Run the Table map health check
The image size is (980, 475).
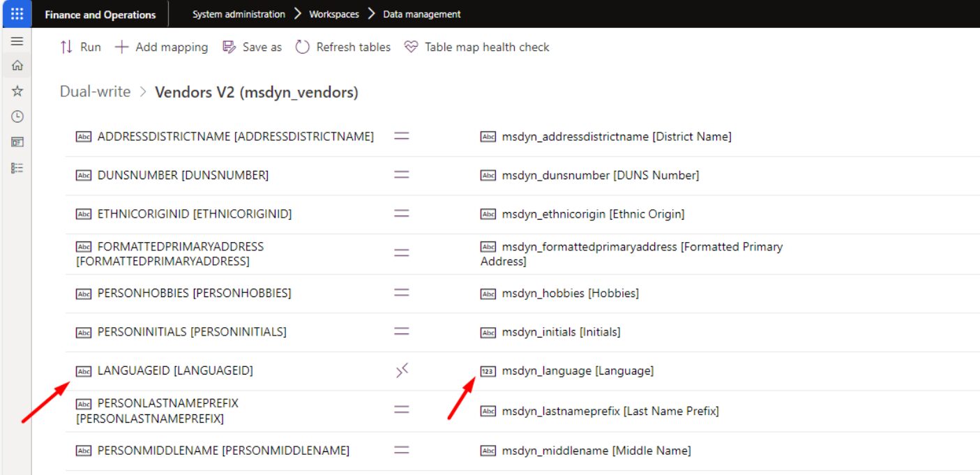(x=476, y=47)
